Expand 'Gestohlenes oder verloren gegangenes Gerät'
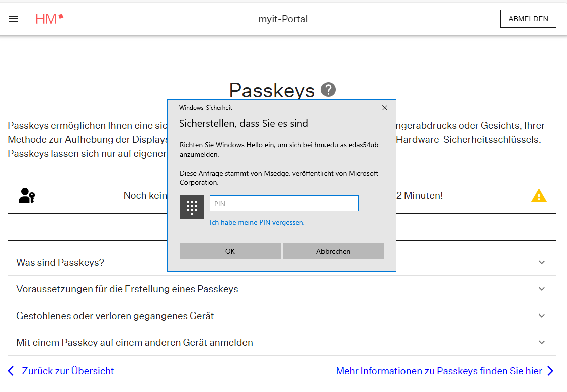The height and width of the screenshot is (392, 567). click(x=541, y=316)
